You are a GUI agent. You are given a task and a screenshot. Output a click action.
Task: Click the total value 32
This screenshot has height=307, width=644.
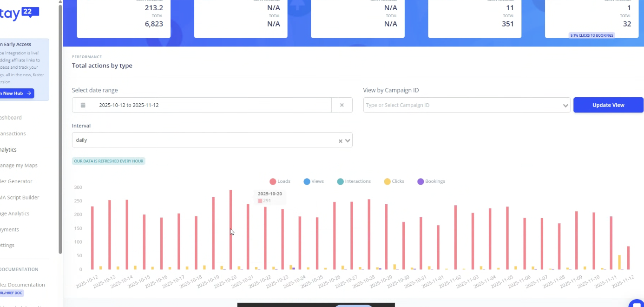(x=627, y=24)
